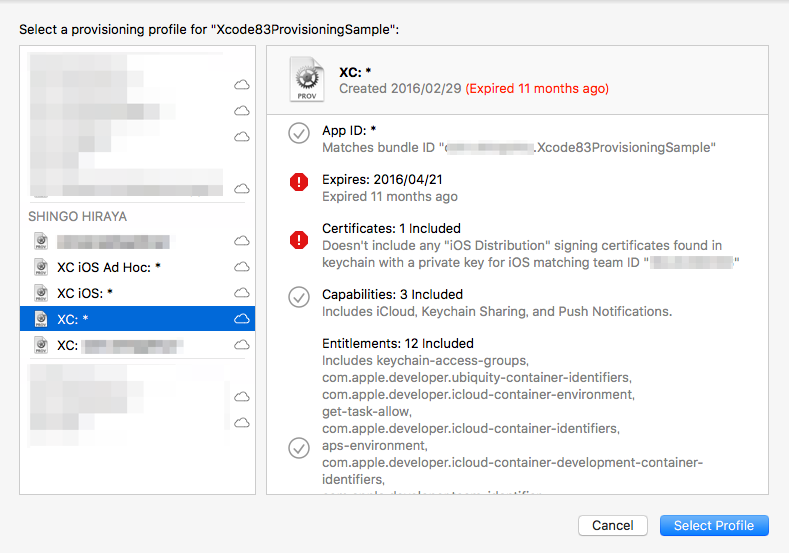Click the red error icon next to Expires

[x=299, y=182]
